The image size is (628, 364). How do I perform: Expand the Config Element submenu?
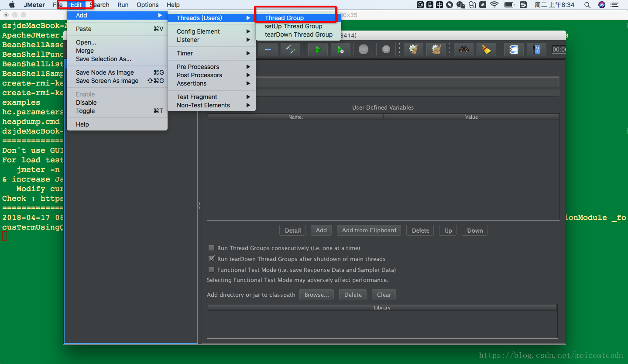[x=211, y=31]
